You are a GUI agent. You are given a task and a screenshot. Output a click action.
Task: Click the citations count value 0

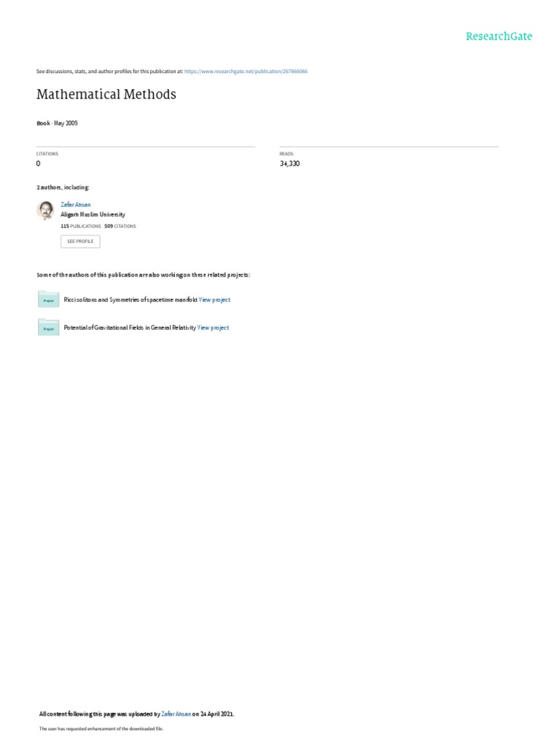point(38,163)
